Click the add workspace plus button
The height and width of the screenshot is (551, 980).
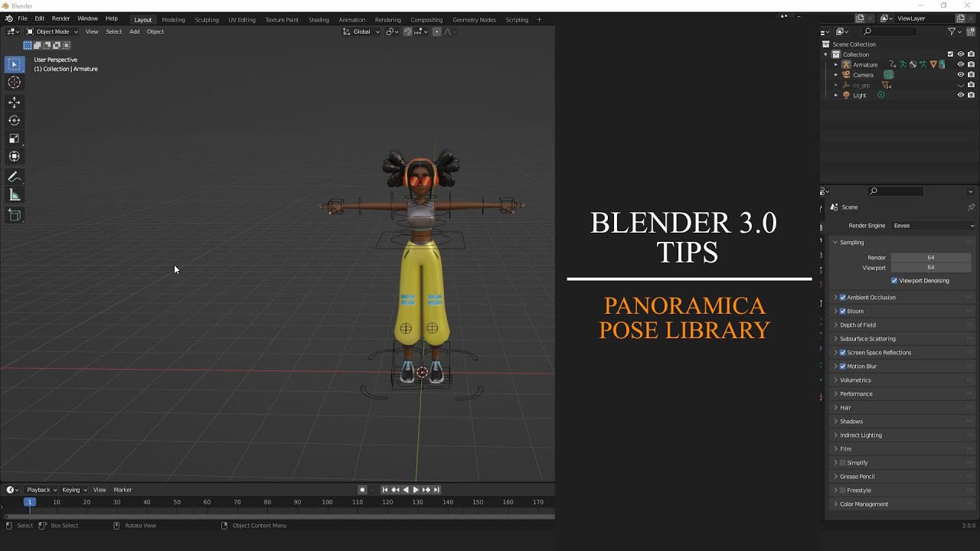[539, 19]
